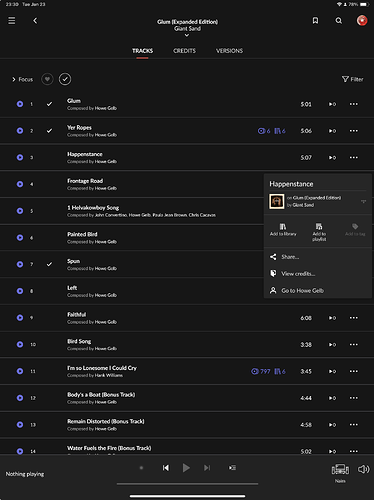Open the hamburger navigation menu

coord(12,21)
